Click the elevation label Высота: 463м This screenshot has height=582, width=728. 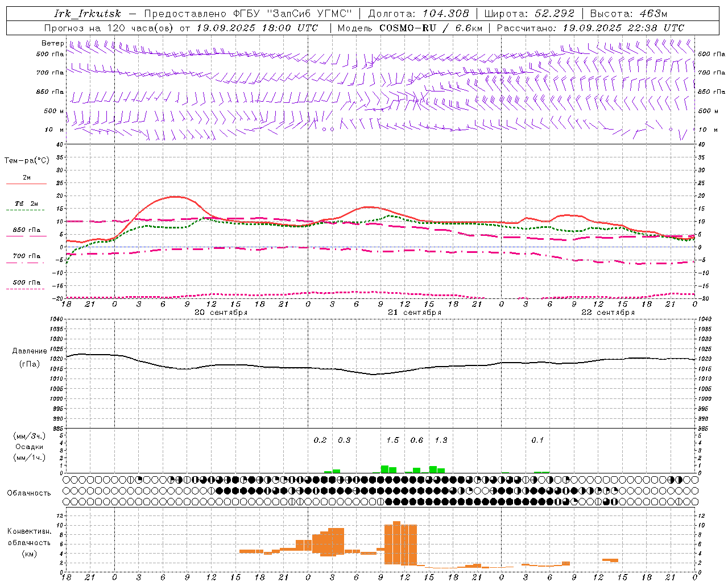(x=629, y=14)
